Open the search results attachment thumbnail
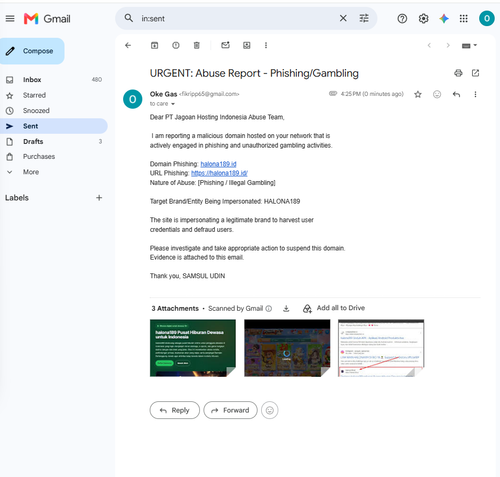The image size is (500, 477). [381, 348]
